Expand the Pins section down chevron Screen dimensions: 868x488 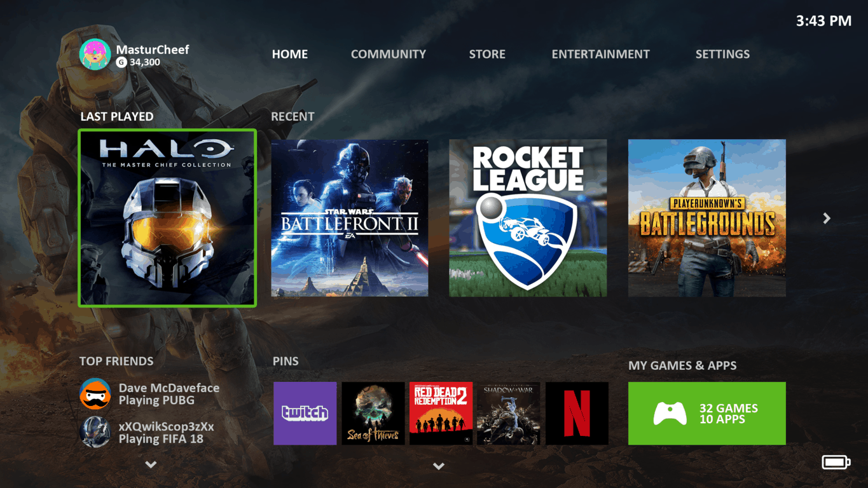pyautogui.click(x=439, y=466)
